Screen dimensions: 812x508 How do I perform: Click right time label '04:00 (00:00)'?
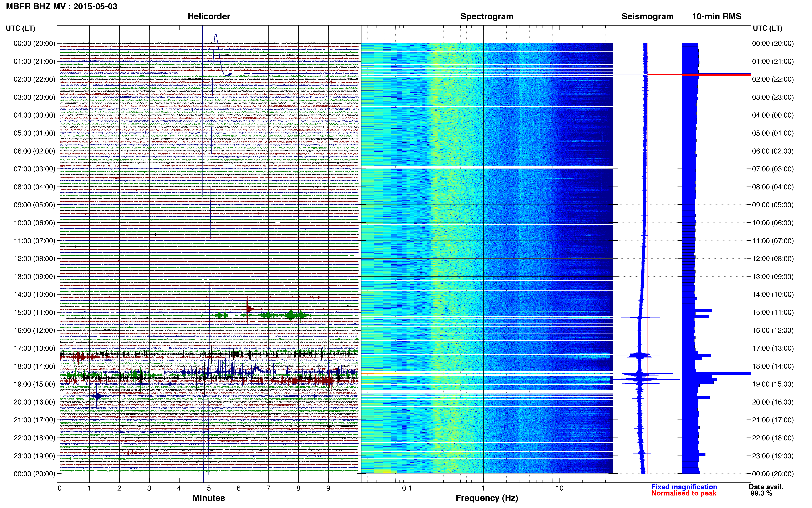(x=773, y=115)
